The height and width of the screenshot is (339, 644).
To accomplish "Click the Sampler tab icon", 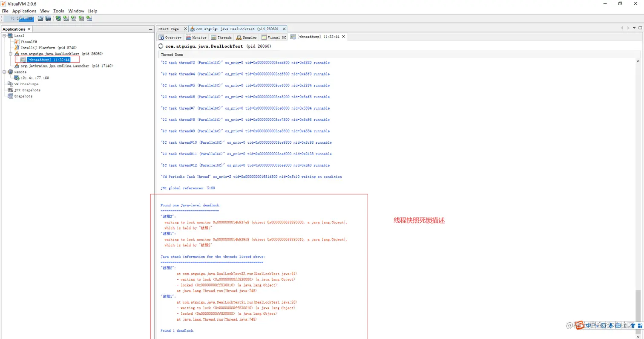I will pyautogui.click(x=239, y=37).
